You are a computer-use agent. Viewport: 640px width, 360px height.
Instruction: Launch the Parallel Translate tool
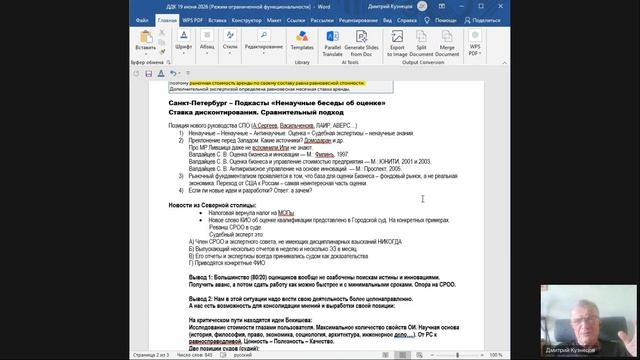[x=332, y=36]
